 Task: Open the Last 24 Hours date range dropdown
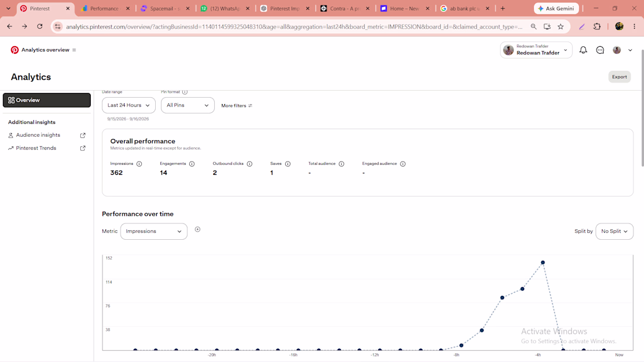pos(129,105)
